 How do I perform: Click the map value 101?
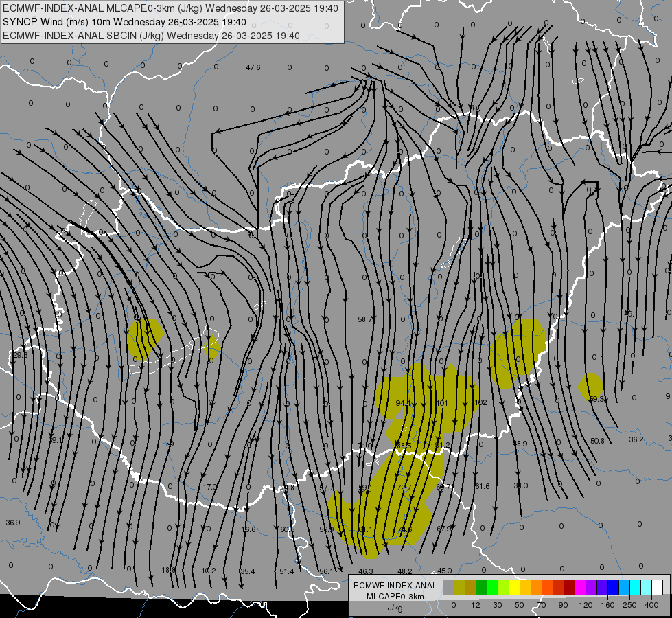(x=442, y=403)
